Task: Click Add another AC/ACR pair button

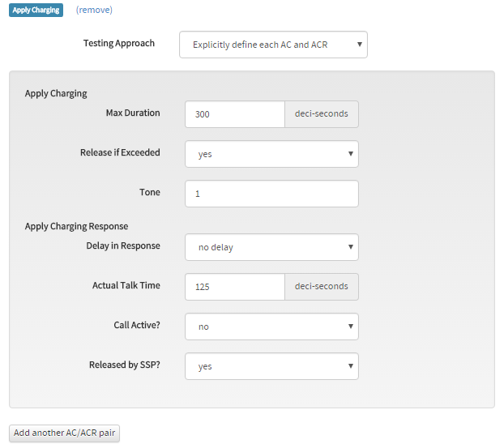Action: [64, 433]
